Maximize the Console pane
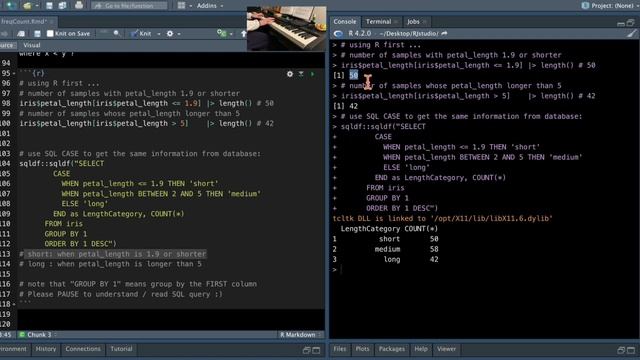This screenshot has height=360, width=640. click(x=631, y=22)
